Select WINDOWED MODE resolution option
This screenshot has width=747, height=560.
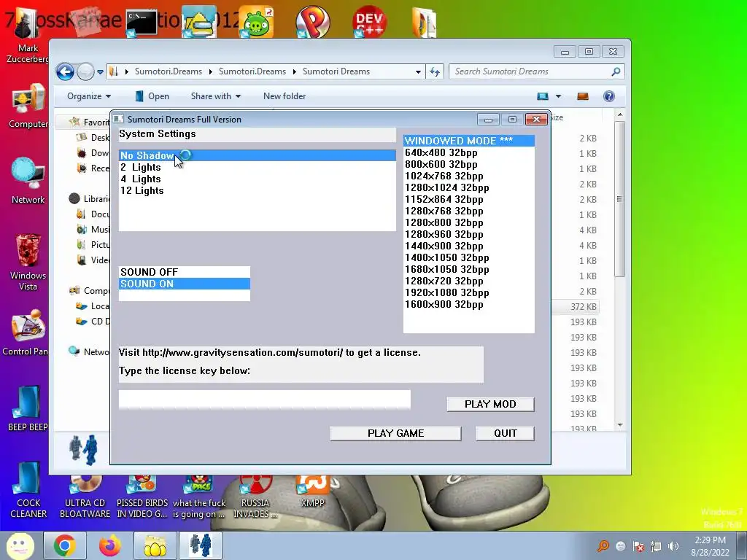pos(469,141)
